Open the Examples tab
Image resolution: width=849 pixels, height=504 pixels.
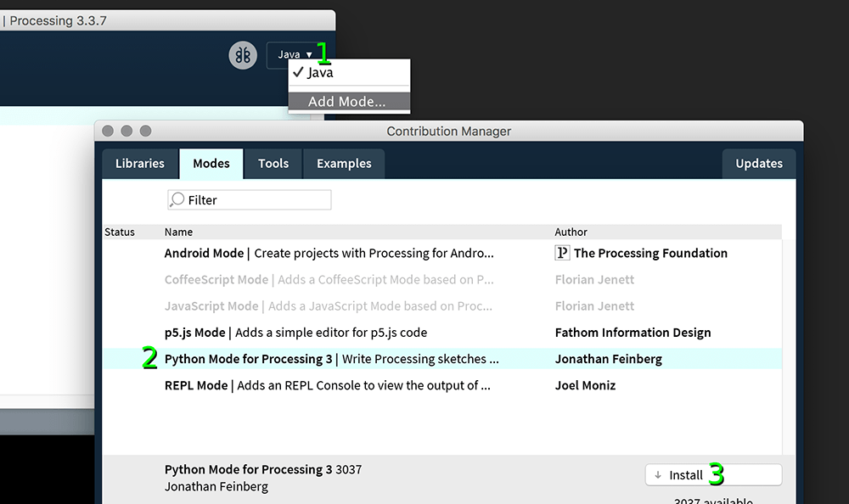(x=344, y=164)
